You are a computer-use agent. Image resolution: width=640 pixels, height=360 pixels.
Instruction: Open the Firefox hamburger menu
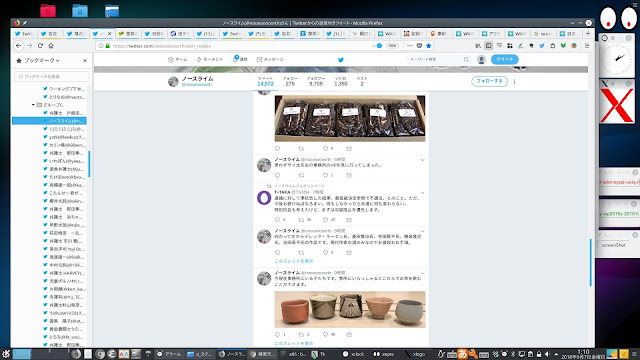click(x=587, y=46)
